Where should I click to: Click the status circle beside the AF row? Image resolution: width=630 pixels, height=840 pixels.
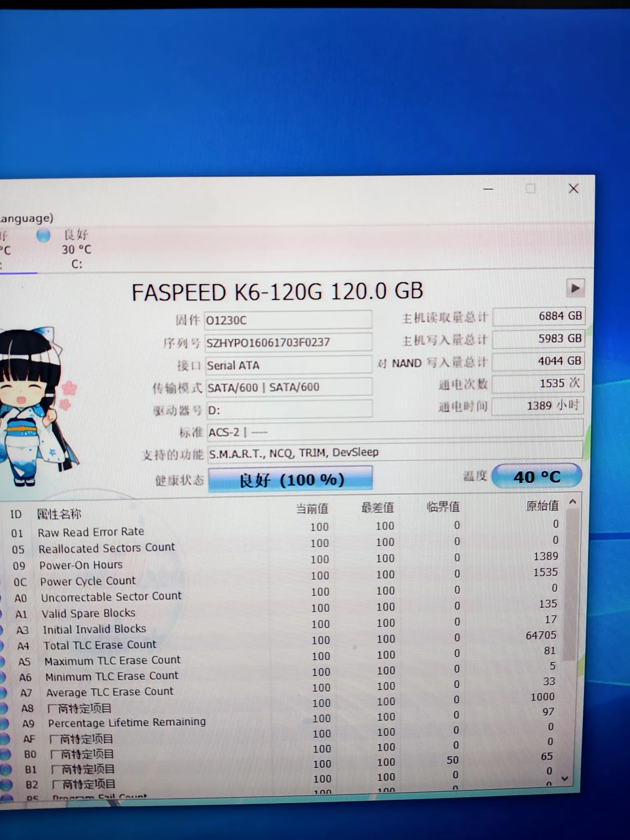click(x=4, y=739)
